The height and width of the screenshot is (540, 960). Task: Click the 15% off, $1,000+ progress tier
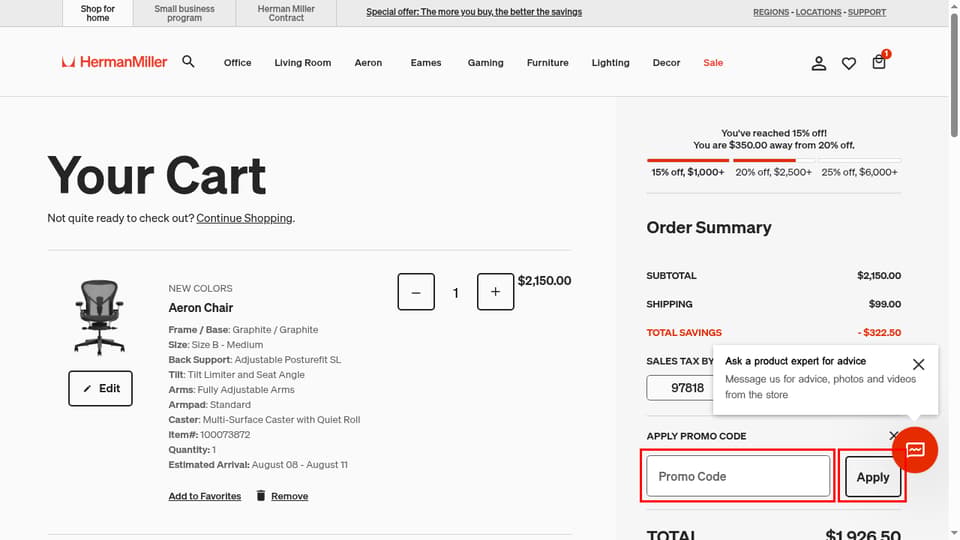pos(688,172)
